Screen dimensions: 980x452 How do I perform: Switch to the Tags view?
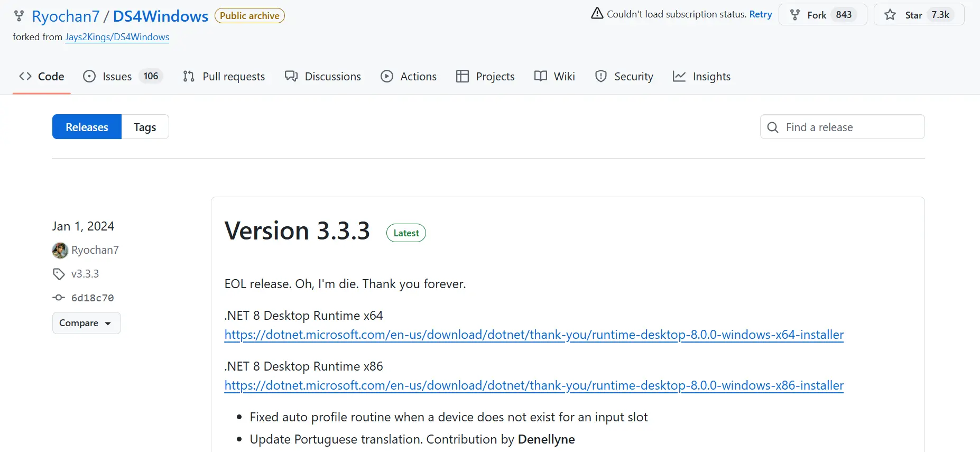(145, 127)
